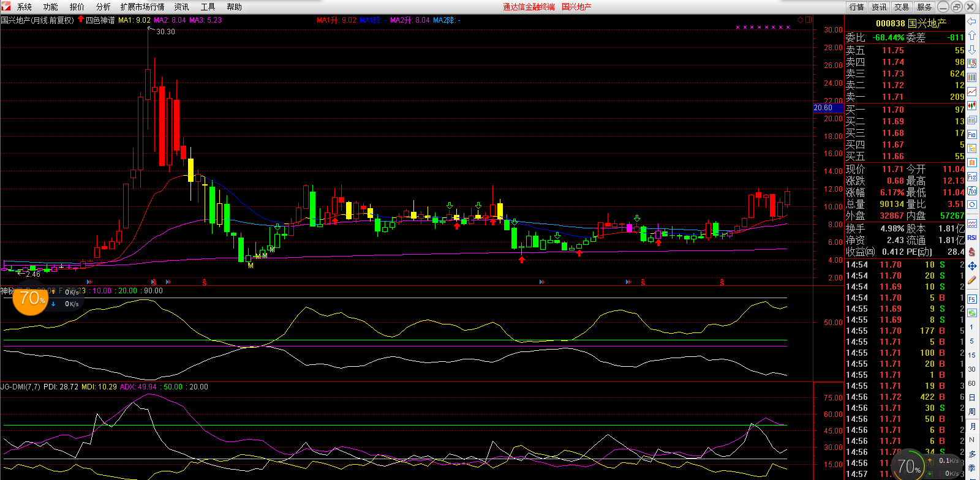Viewport: 980px width, 480px height.
Task: Click the 买一 11.70 order row
Action: pyautogui.click(x=905, y=110)
